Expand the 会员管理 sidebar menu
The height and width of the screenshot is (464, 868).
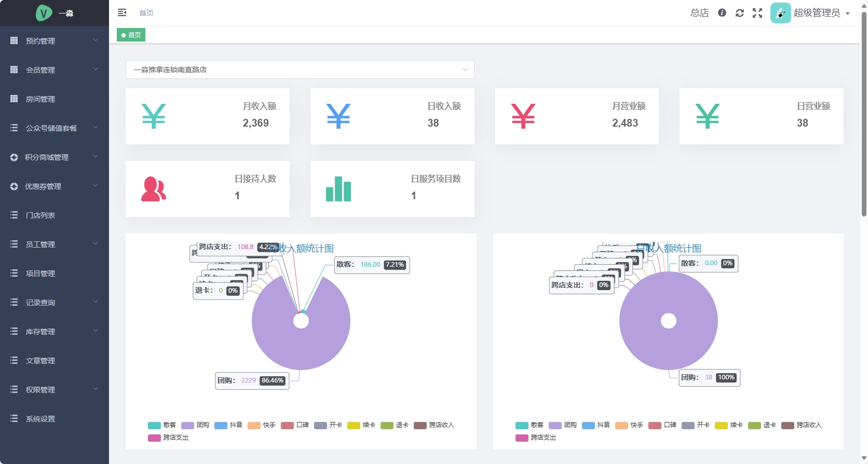pyautogui.click(x=54, y=70)
